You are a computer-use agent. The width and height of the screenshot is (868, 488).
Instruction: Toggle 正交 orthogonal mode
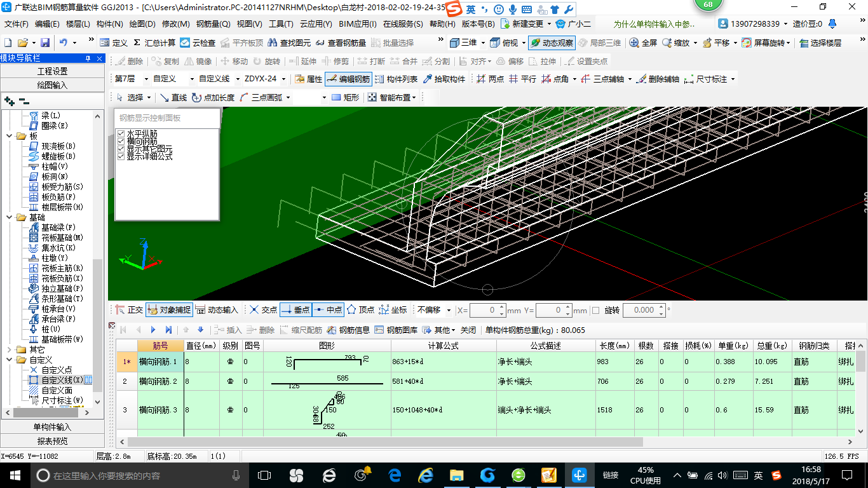coord(129,310)
